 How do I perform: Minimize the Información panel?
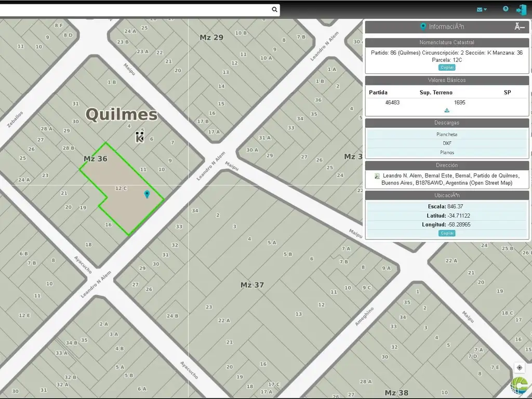point(519,27)
